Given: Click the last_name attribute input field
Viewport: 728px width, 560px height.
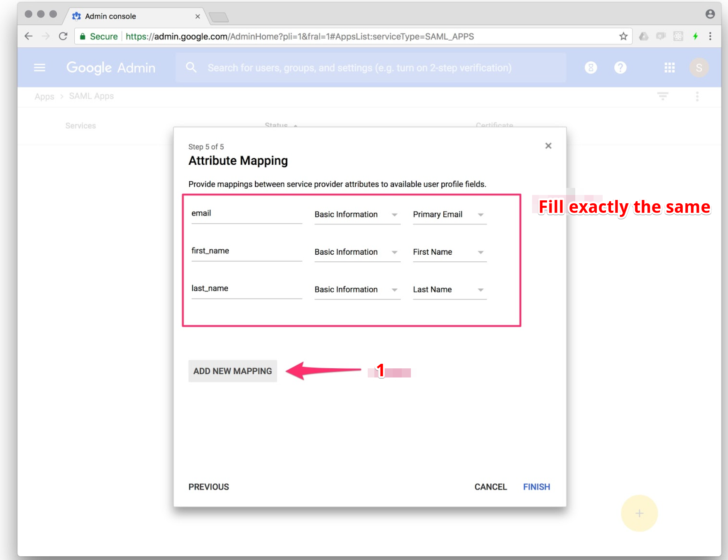Looking at the screenshot, I should (247, 289).
